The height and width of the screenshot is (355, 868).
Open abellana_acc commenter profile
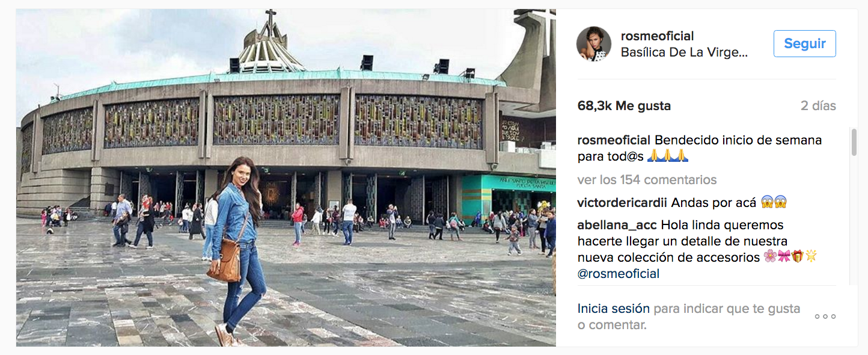617,225
